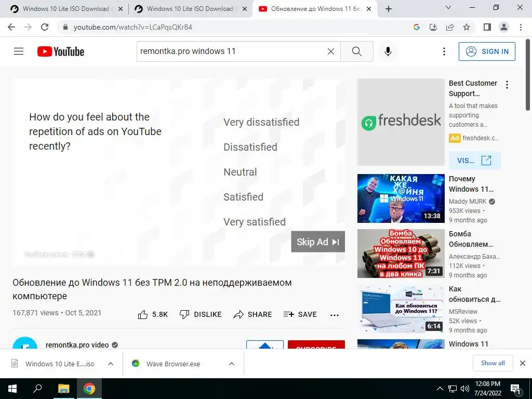The height and width of the screenshot is (399, 532).
Task: Expand Wave Browser.exe download options
Action: pyautogui.click(x=232, y=364)
